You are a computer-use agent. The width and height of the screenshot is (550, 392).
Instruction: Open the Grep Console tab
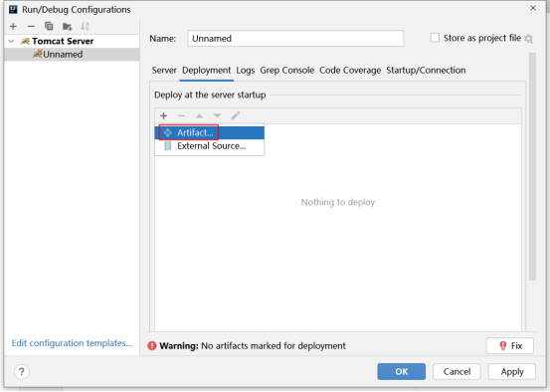coord(286,71)
